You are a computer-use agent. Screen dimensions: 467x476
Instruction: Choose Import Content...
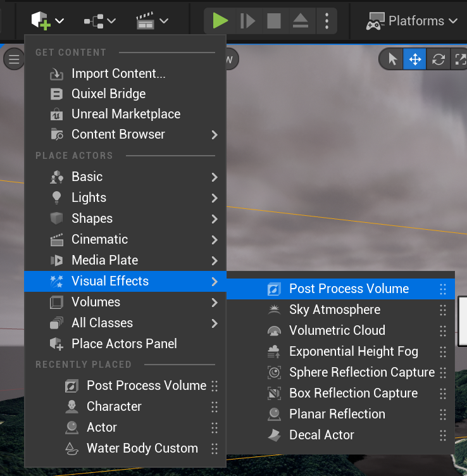point(125,73)
